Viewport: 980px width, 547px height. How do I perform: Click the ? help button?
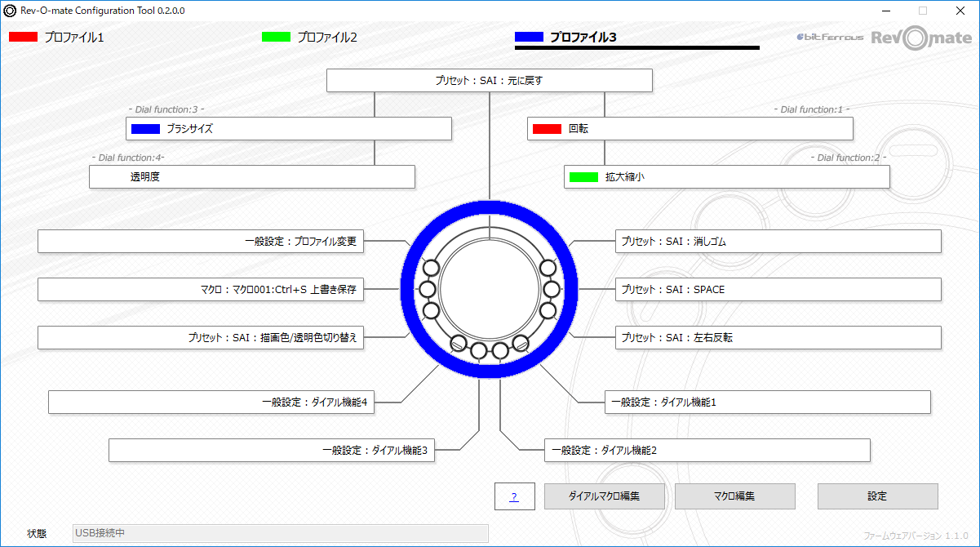pyautogui.click(x=515, y=496)
